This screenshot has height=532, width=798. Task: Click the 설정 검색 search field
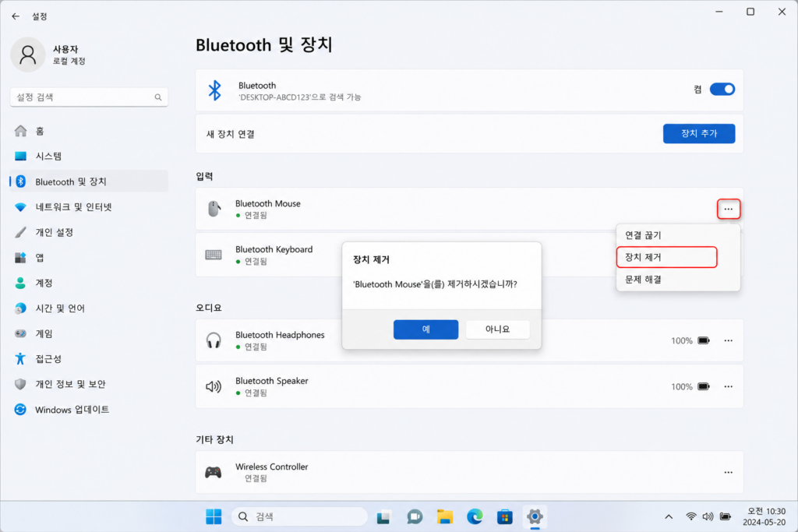coord(89,97)
